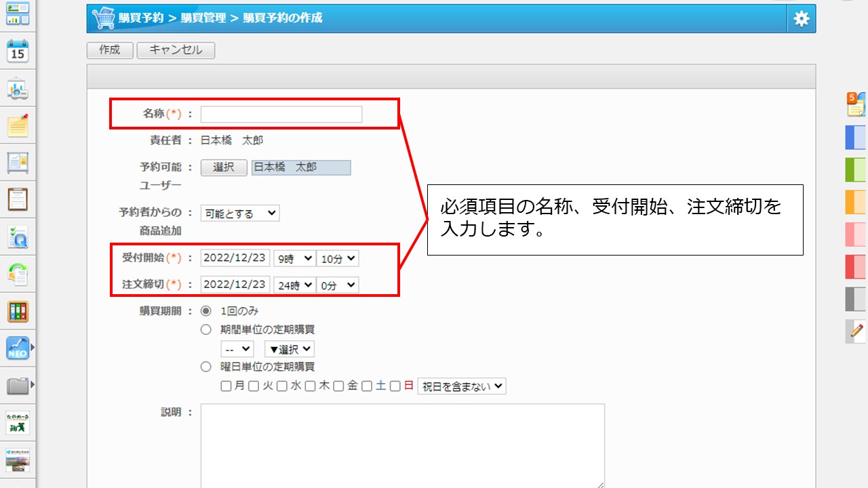Open the 注文締切 minute dropdown (0分)
The image size is (868, 488).
point(338,285)
